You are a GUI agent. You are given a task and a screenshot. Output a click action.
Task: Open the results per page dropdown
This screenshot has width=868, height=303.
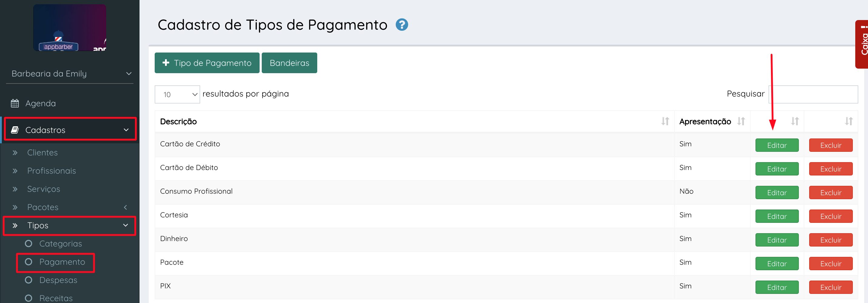(x=177, y=94)
